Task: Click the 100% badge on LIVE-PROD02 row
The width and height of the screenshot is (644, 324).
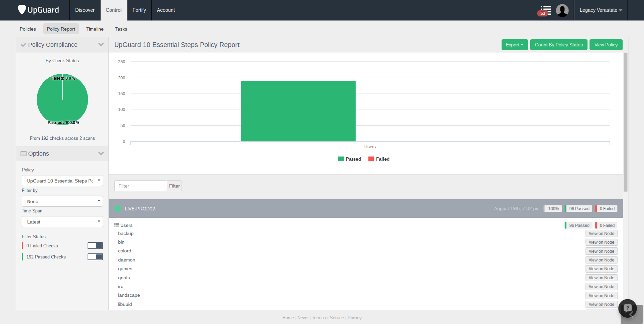Action: 553,209
